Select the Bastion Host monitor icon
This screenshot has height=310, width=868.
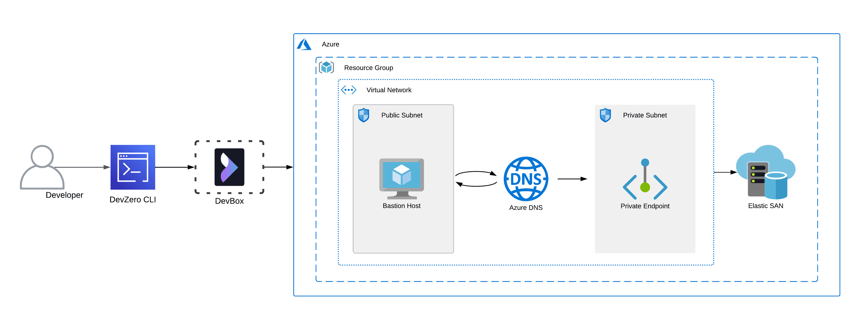(x=402, y=179)
